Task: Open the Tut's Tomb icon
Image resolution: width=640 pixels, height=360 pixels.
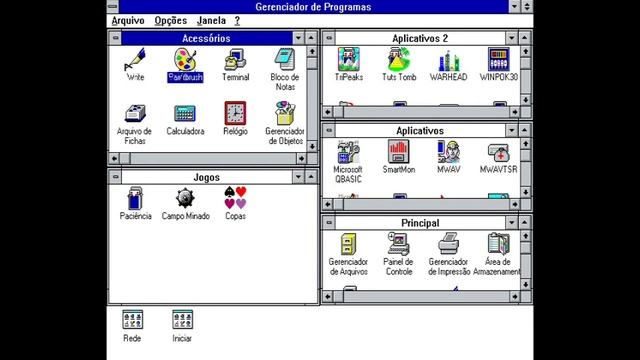Action: pos(399,59)
